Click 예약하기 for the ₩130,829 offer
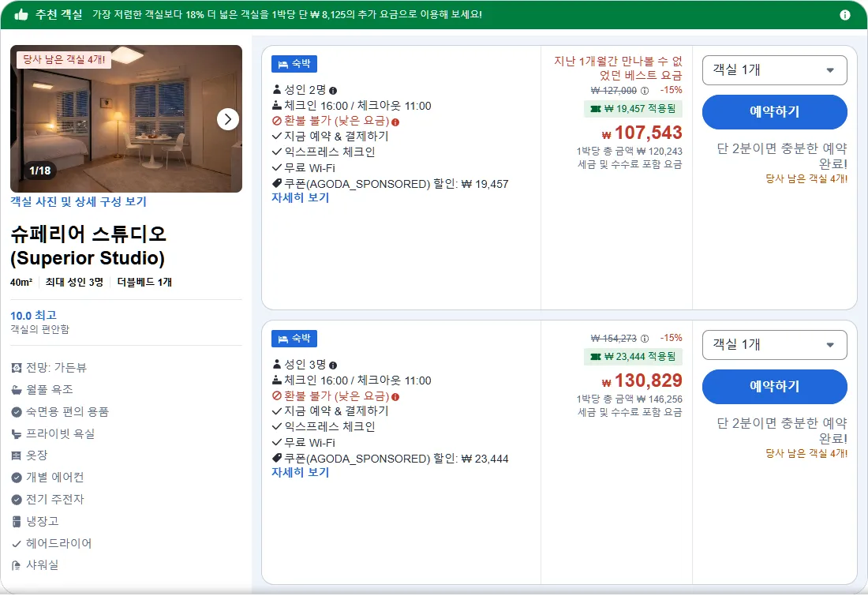This screenshot has height=596, width=868. click(774, 387)
